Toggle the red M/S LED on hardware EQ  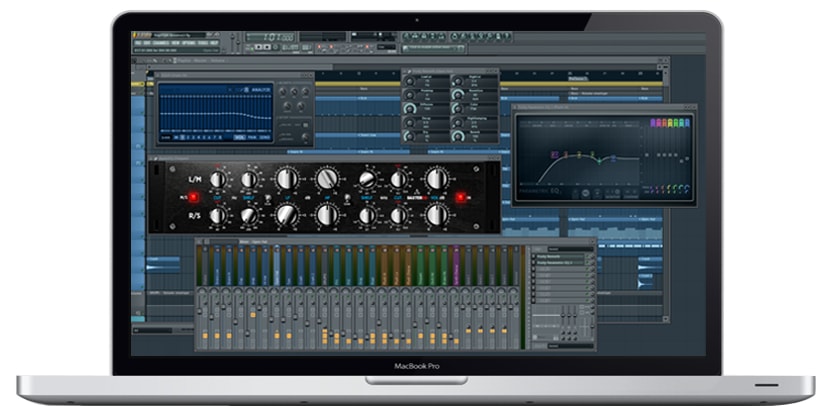(193, 197)
